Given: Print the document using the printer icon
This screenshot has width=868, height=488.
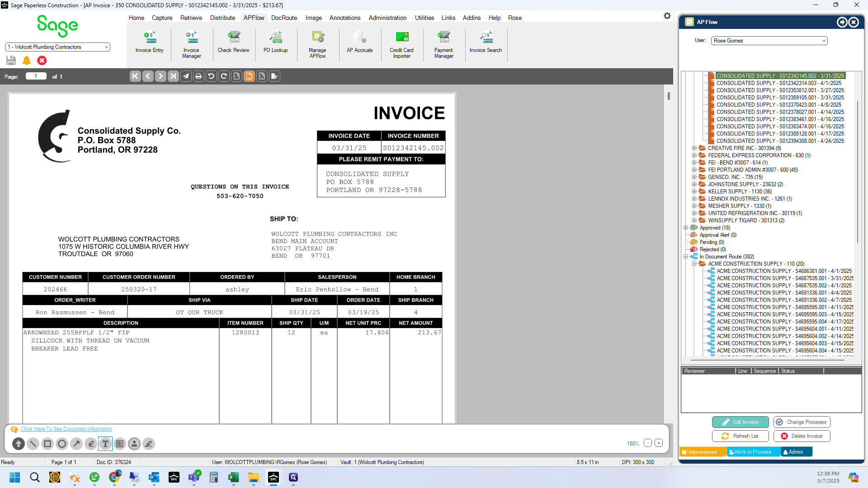Looking at the screenshot, I should pos(198,76).
